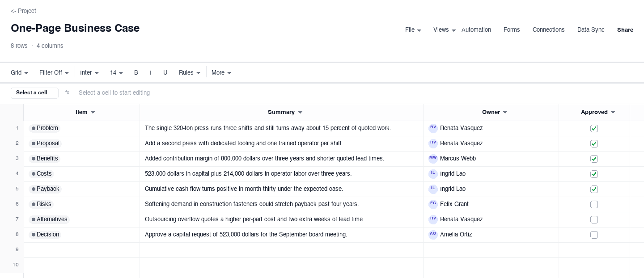Select the summary cell starting 'Cumulative cash flow'

pos(281,189)
